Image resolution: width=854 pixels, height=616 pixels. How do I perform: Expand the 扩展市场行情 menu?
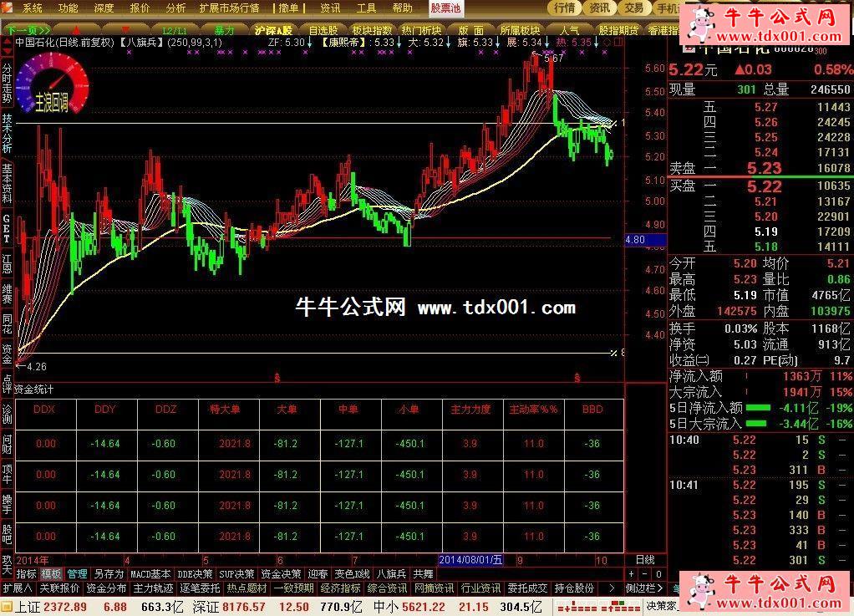tap(229, 8)
